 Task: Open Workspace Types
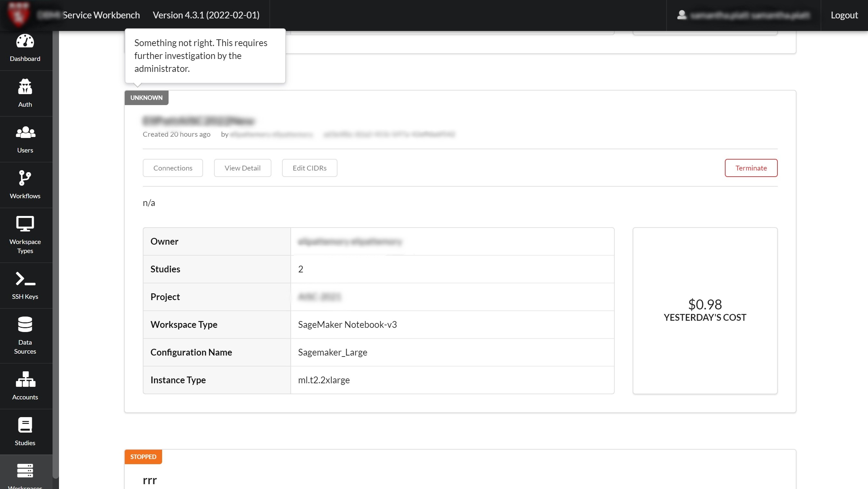[25, 235]
